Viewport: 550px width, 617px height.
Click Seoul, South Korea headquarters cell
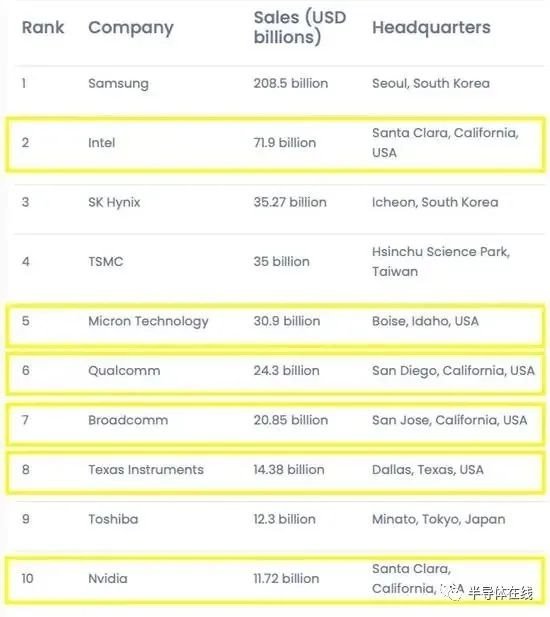(431, 83)
